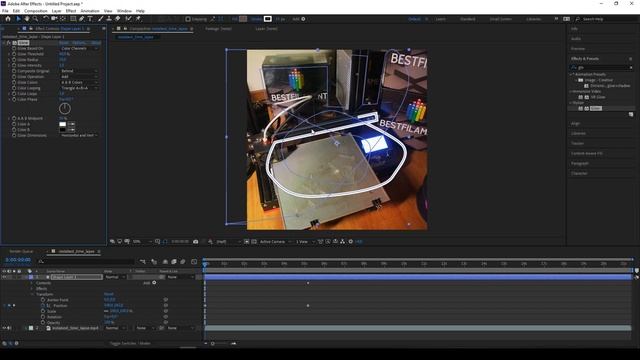This screenshot has width=640, height=360.
Task: Open Shape Layer 1 blend mode dropdown
Action: tap(115, 277)
